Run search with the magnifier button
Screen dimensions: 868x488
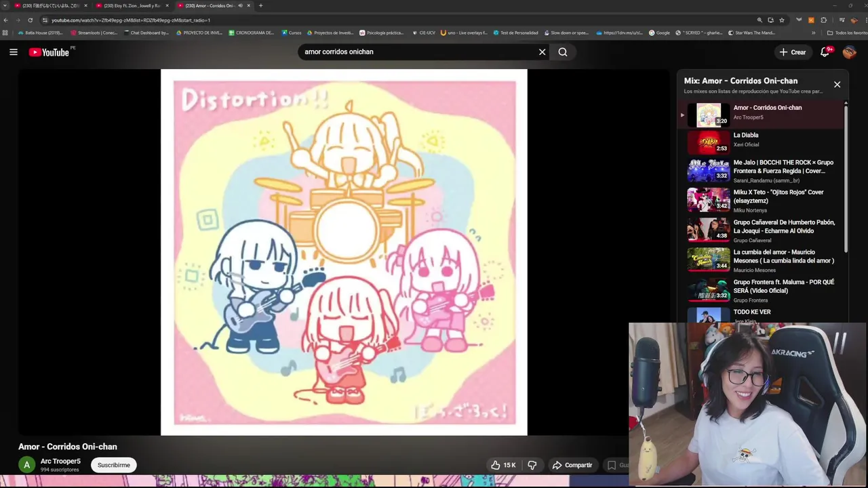pyautogui.click(x=563, y=52)
